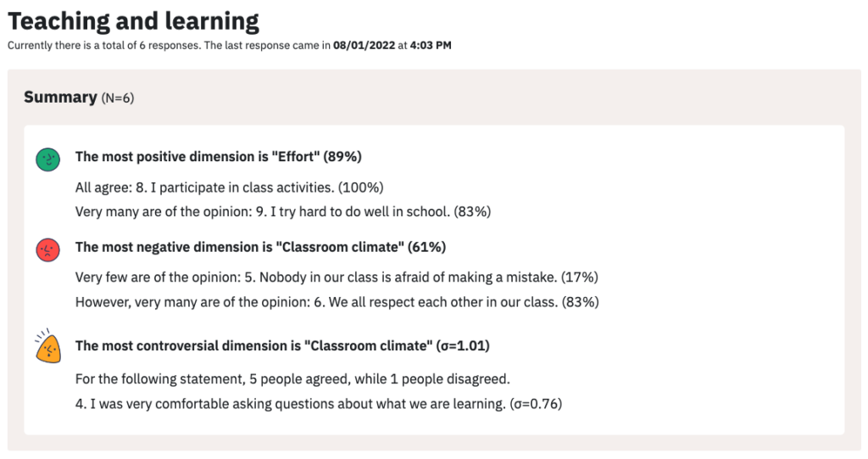This screenshot has width=868, height=459.
Task: Click the '(N=6)' response count label
Action: 117,98
